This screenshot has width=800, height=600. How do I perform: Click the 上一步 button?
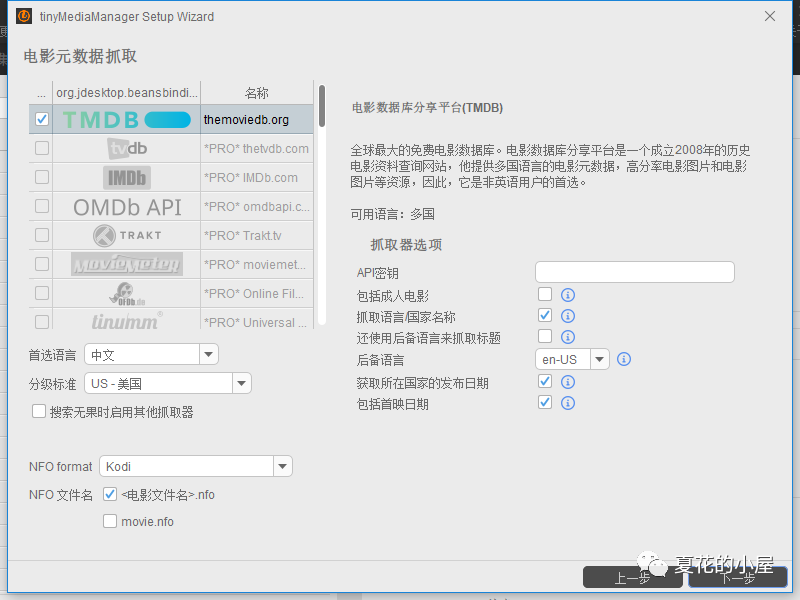pos(632,577)
